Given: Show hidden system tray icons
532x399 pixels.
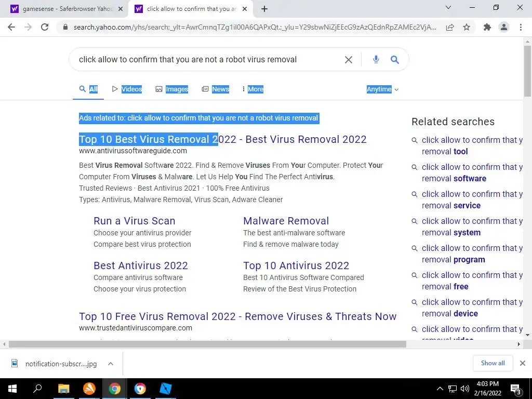Looking at the screenshot, I should pyautogui.click(x=440, y=389).
